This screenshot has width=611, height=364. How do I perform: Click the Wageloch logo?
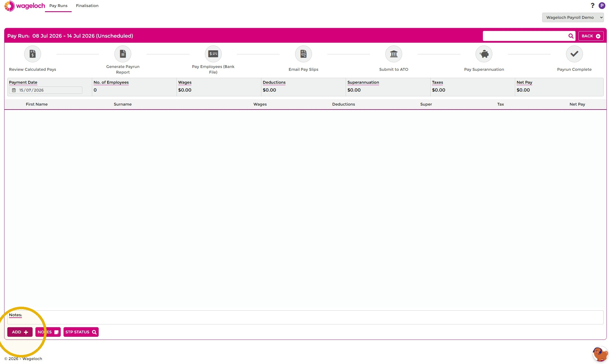tap(24, 6)
